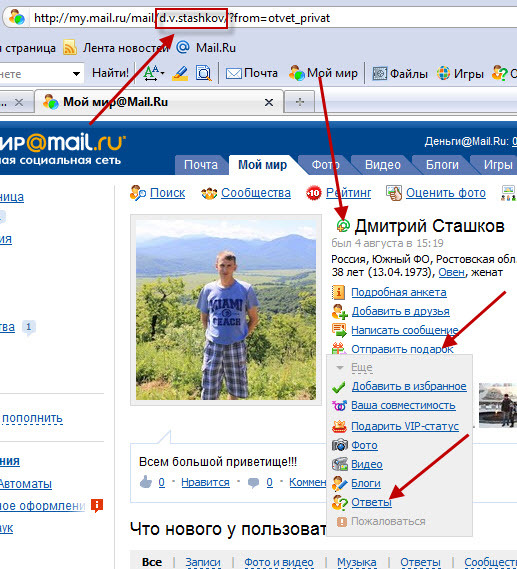Click the Нравится link under the status
The width and height of the screenshot is (517, 569).
[x=205, y=482]
